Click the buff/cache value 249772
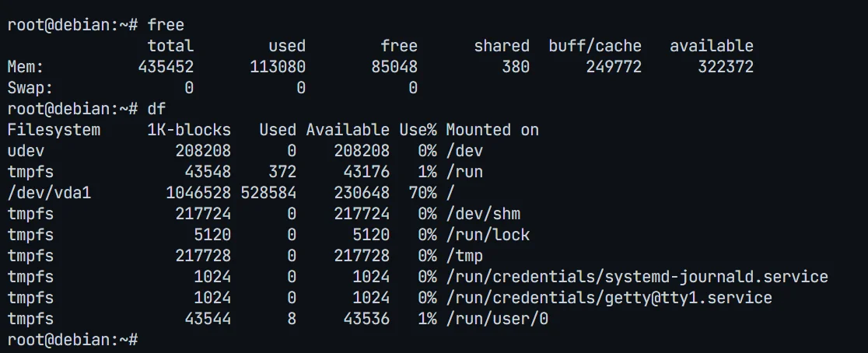868x353 pixels. click(x=614, y=67)
